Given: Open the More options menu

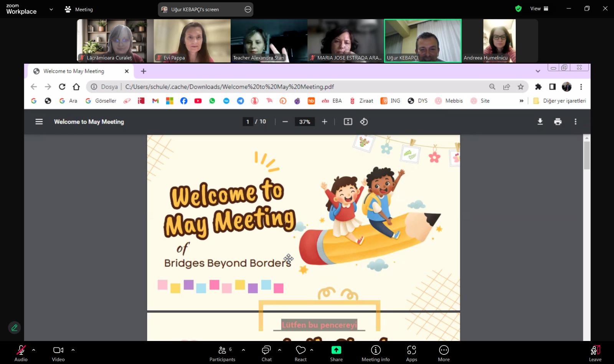Looking at the screenshot, I should click(x=444, y=353).
